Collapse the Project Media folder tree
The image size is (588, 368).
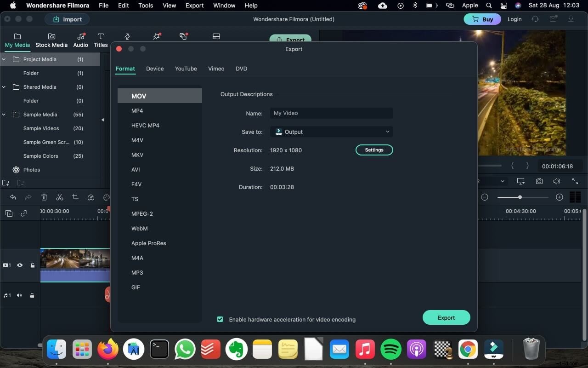(x=4, y=59)
